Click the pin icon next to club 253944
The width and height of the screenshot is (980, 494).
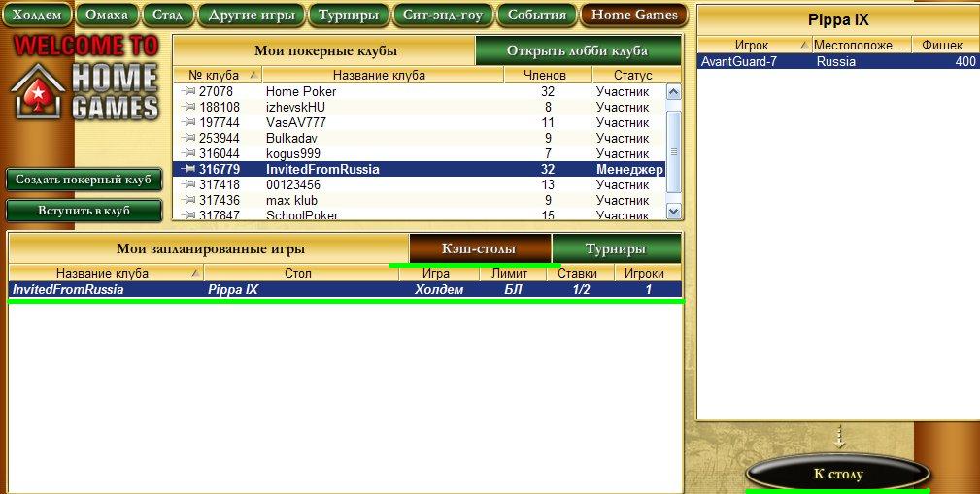tap(188, 138)
